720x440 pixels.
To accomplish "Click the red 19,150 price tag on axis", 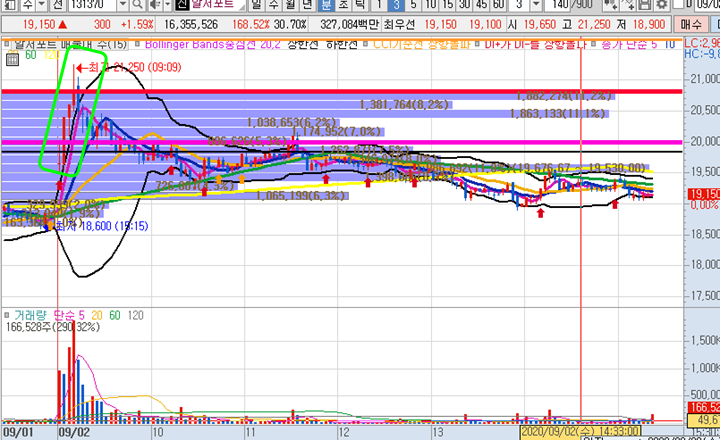I will [x=703, y=194].
